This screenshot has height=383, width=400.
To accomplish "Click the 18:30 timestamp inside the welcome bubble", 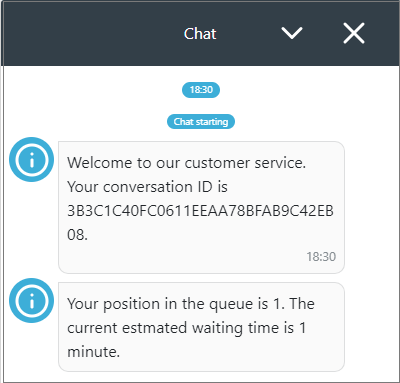I will 321,257.
